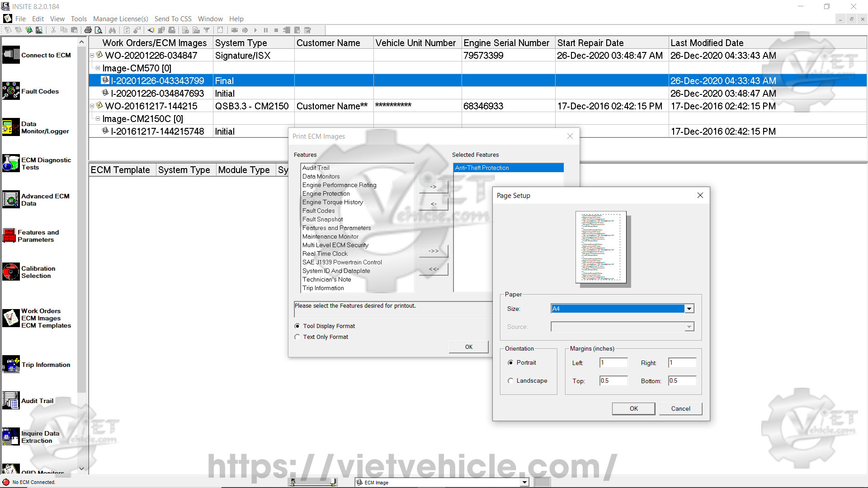868x488 pixels.
Task: Open the Manage License(s) menu
Action: 120,19
